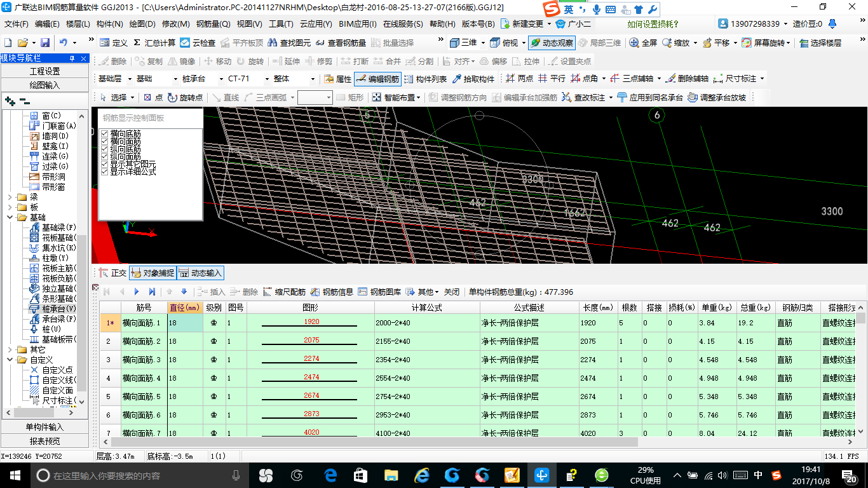Viewport: 868px width, 488px height.
Task: Open 工具(T) menu
Action: click(281, 24)
